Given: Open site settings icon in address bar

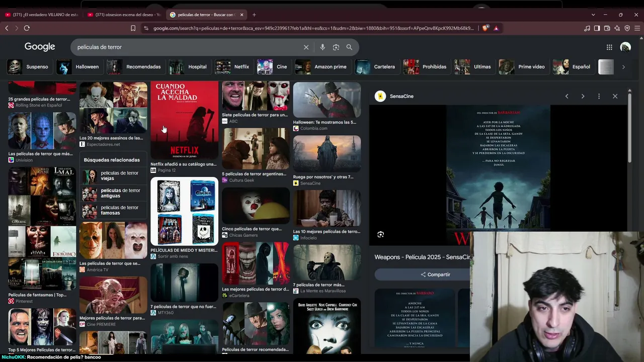Looking at the screenshot, I should click(x=146, y=28).
